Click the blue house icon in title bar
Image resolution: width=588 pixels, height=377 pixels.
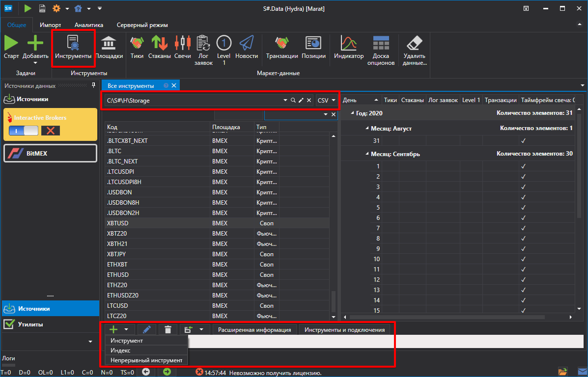coord(78,8)
